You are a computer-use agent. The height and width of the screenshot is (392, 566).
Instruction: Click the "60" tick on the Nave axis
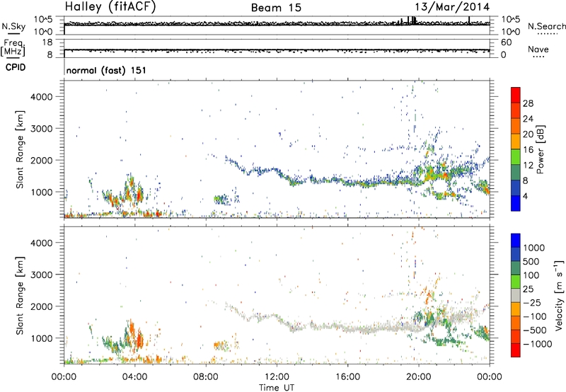coord(506,42)
